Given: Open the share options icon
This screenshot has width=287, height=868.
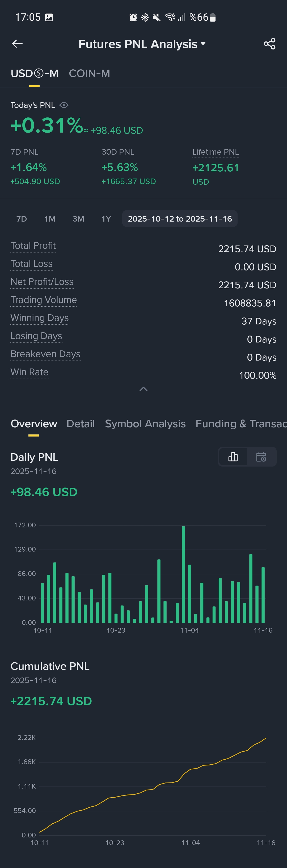Looking at the screenshot, I should coord(269,44).
